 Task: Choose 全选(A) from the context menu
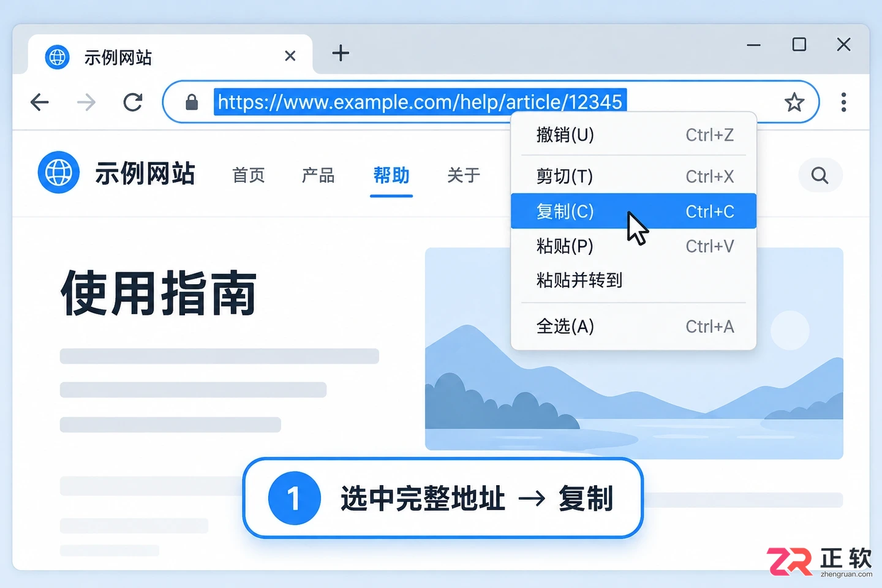click(634, 326)
